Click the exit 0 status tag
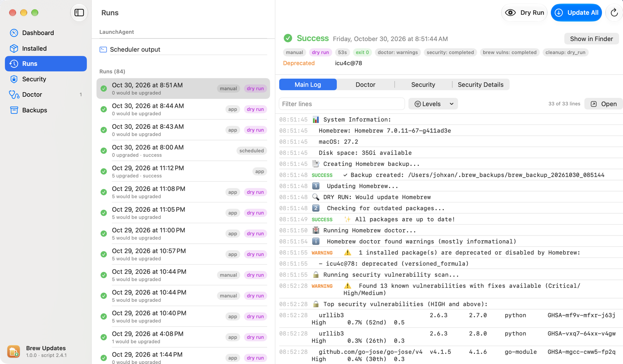623x364 pixels. (x=362, y=52)
